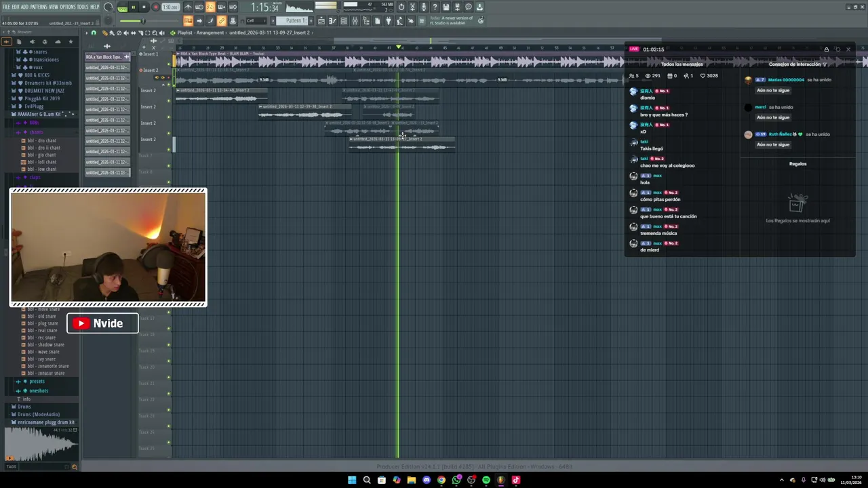Expand the 'transiciones' browser folder
This screenshot has width=868, height=488.
[45, 60]
